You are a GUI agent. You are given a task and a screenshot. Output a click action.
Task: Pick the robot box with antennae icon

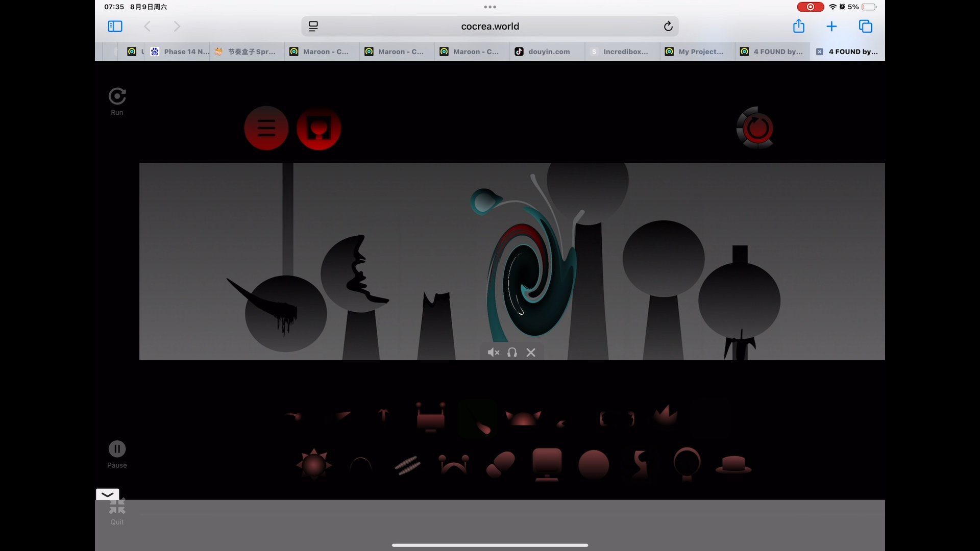coord(431,417)
